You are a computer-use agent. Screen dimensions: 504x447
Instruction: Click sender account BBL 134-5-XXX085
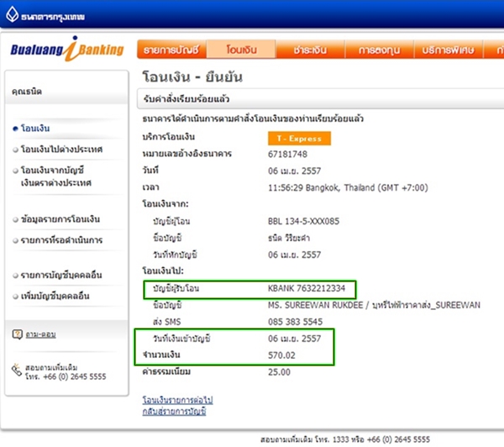tap(304, 221)
